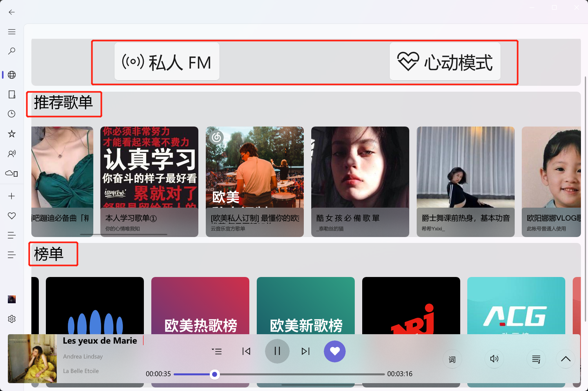The height and width of the screenshot is (391, 588).
Task: Open the Settings gear
Action: [12, 319]
